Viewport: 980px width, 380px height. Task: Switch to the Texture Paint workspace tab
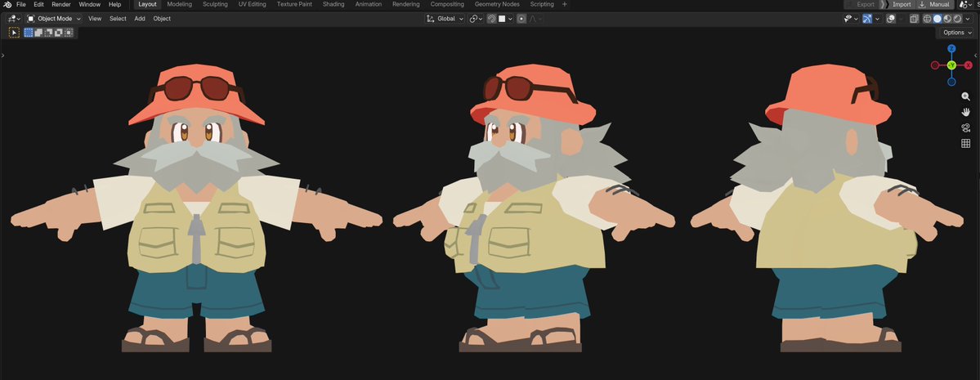(x=294, y=4)
